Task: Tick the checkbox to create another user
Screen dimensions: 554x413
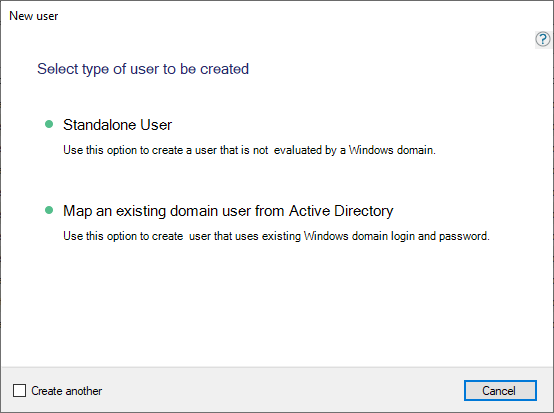Action: click(x=19, y=391)
